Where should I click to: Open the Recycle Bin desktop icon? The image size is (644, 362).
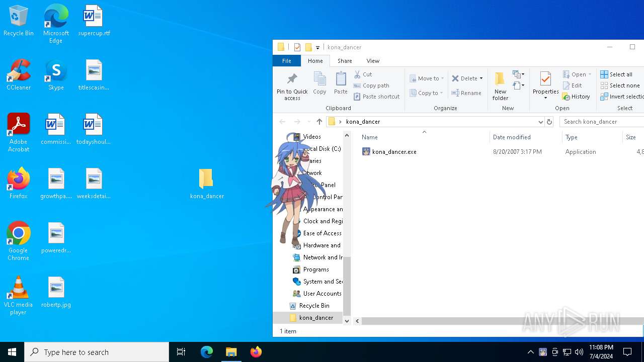19,21
